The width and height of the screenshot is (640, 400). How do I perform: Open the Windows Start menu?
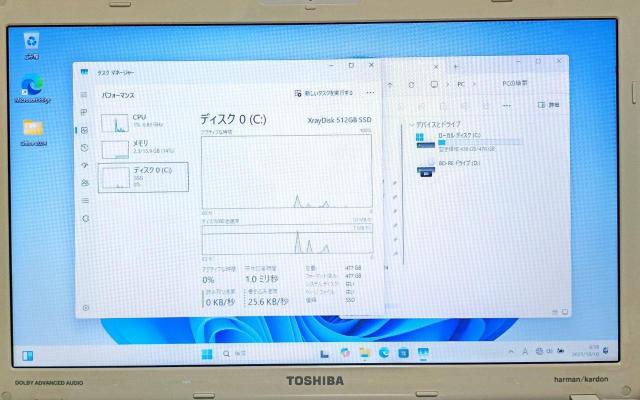pos(207,354)
